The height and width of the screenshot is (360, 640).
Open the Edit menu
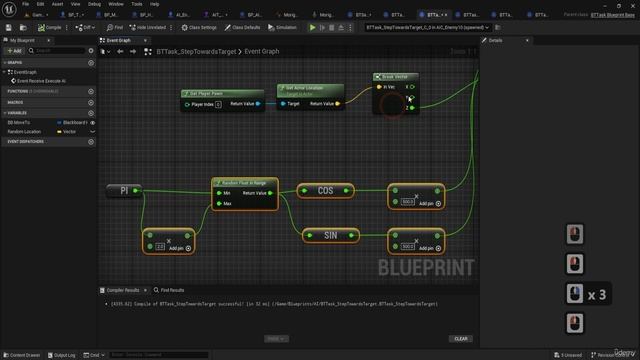40,4
